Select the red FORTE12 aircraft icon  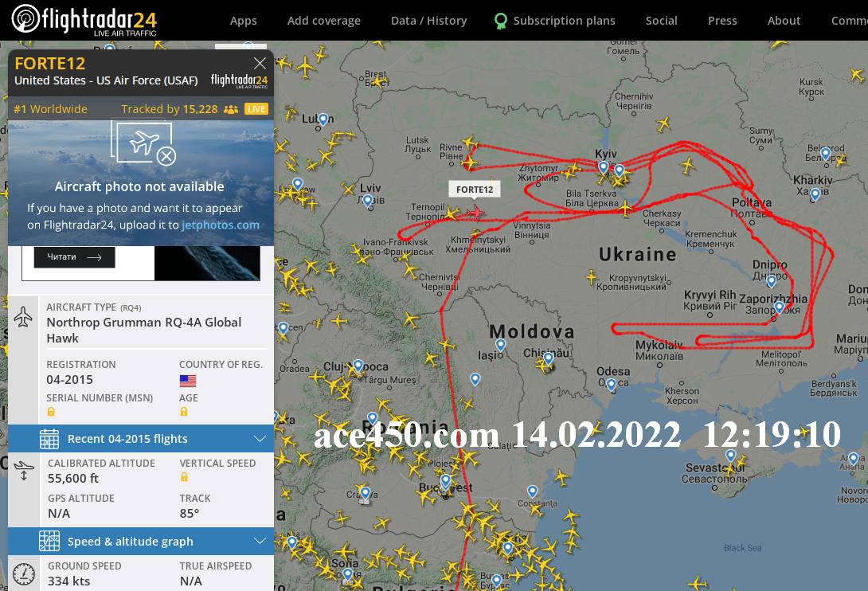(x=475, y=212)
